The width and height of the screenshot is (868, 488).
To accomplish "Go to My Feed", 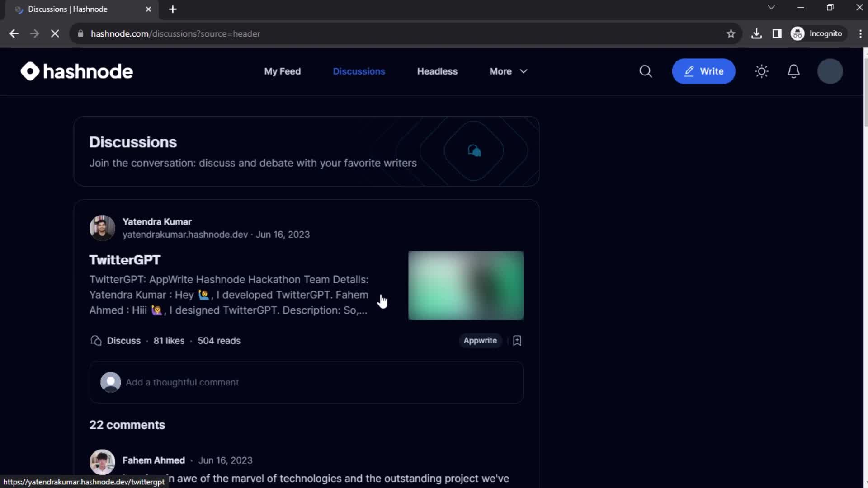I will coord(283,71).
